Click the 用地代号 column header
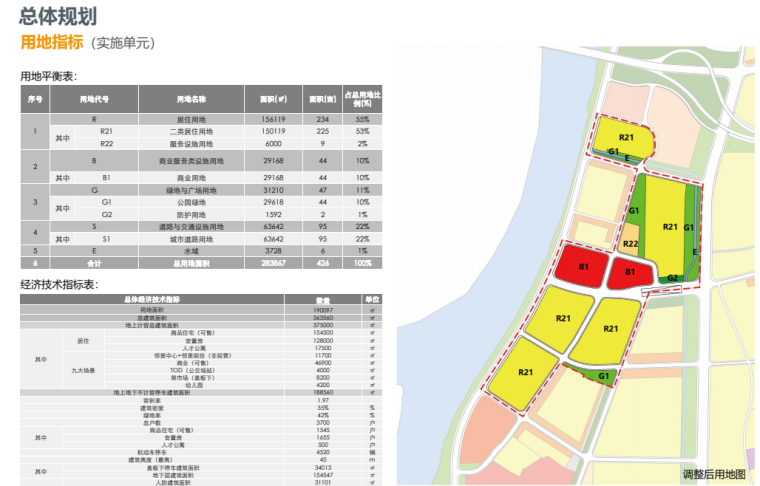760x486 pixels. click(x=94, y=99)
